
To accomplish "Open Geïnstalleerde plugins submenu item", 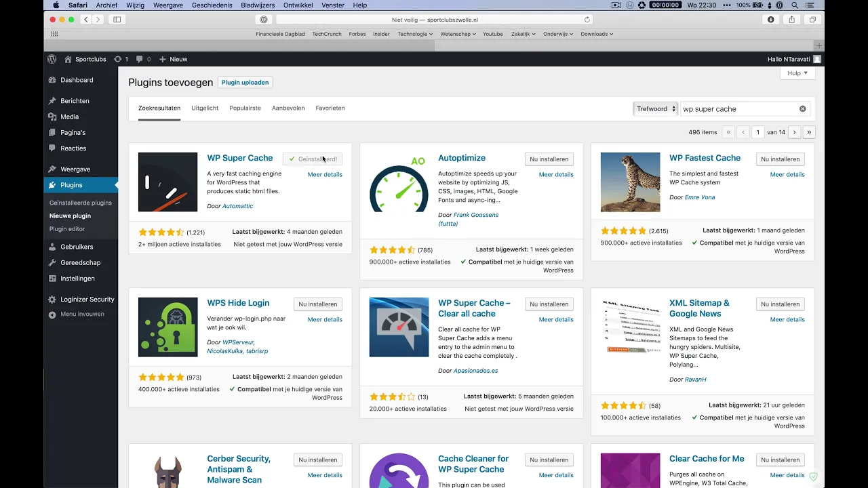I will point(81,203).
